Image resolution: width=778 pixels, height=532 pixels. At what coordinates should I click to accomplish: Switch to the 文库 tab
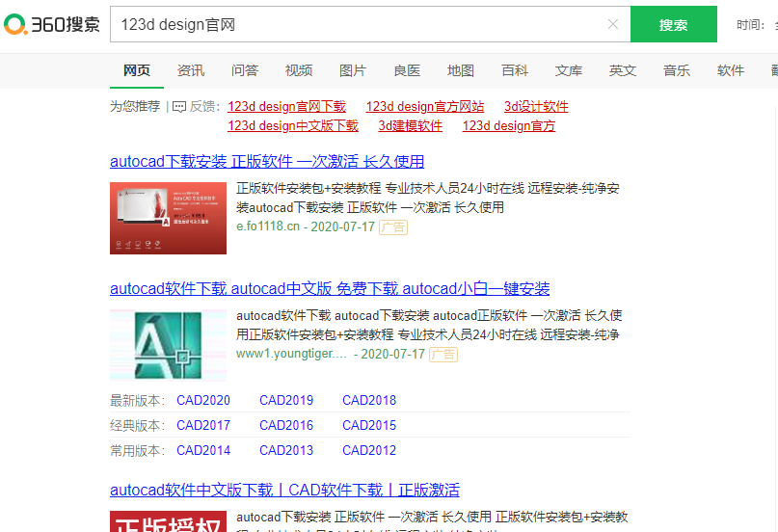pyautogui.click(x=569, y=70)
